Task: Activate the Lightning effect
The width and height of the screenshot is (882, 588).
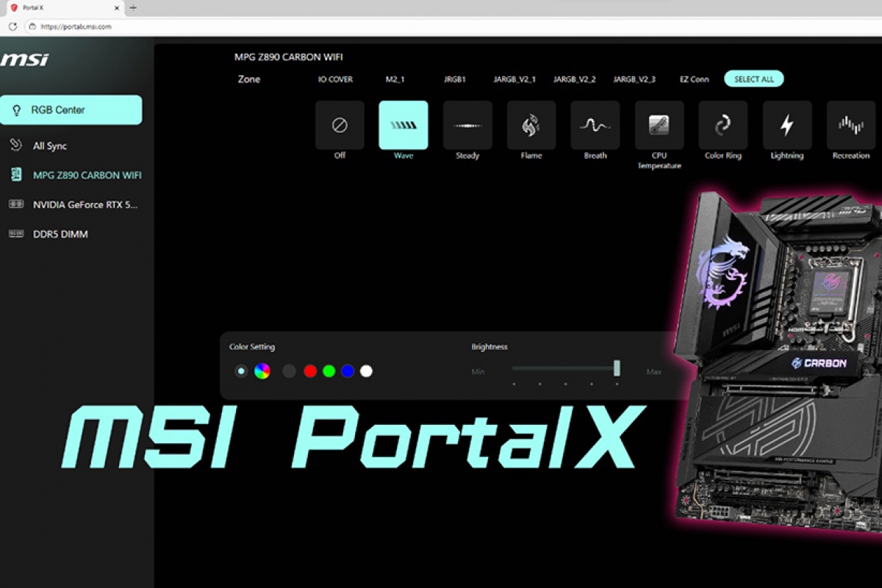Action: tap(786, 126)
